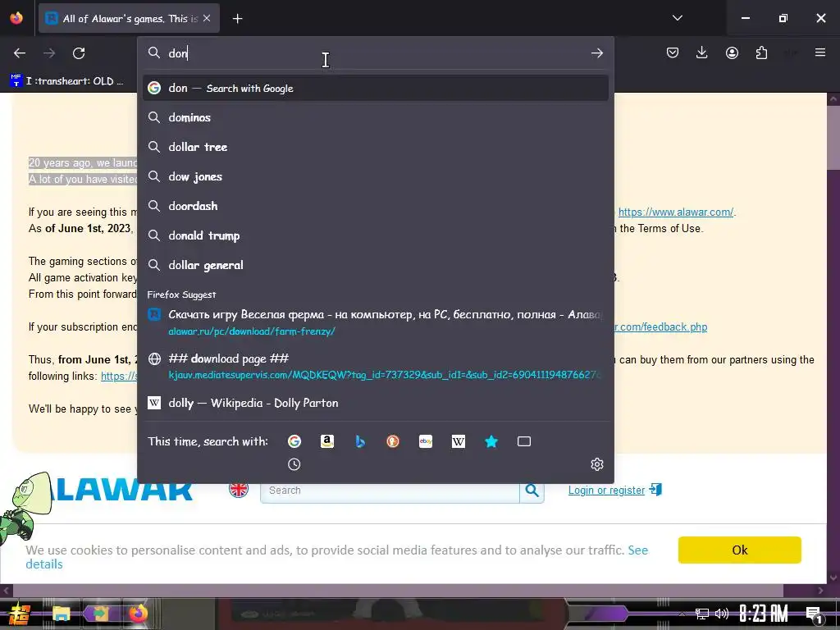Search bookmarks with star icon
Viewport: 840px width, 630px height.
coord(491,441)
